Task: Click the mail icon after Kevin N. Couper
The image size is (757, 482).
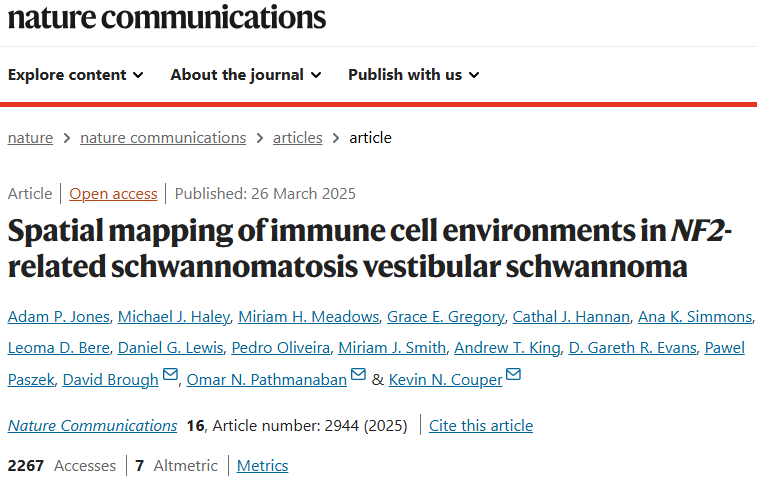Action: click(513, 374)
